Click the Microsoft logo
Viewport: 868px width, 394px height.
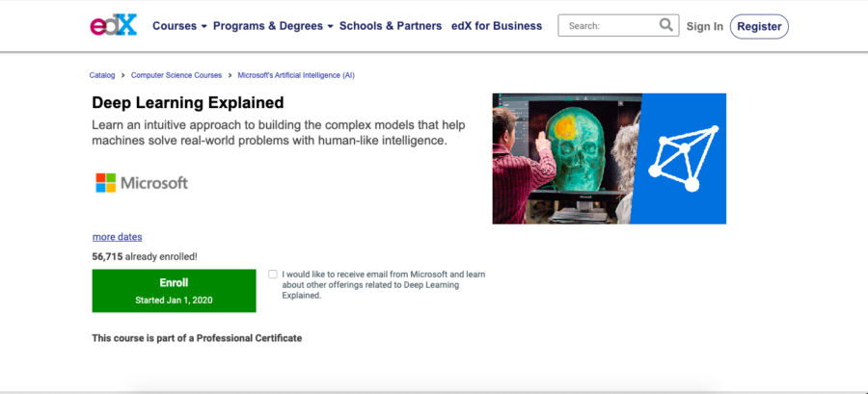pos(142,183)
